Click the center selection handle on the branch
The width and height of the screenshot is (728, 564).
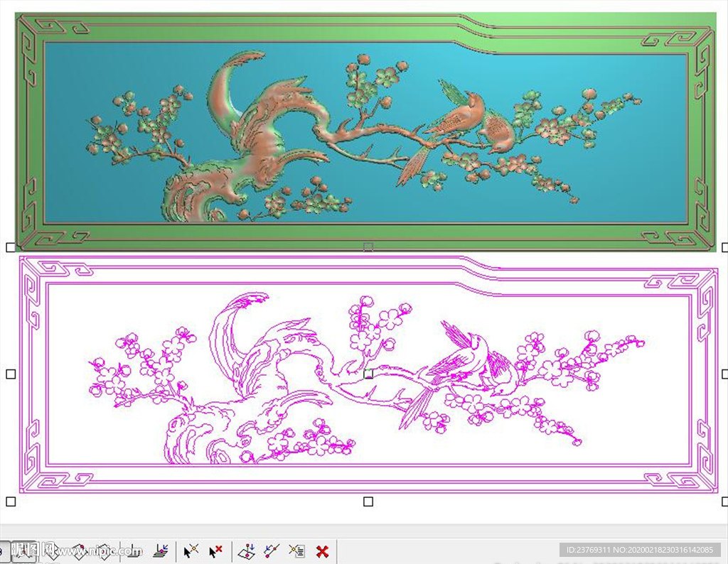[x=368, y=374]
